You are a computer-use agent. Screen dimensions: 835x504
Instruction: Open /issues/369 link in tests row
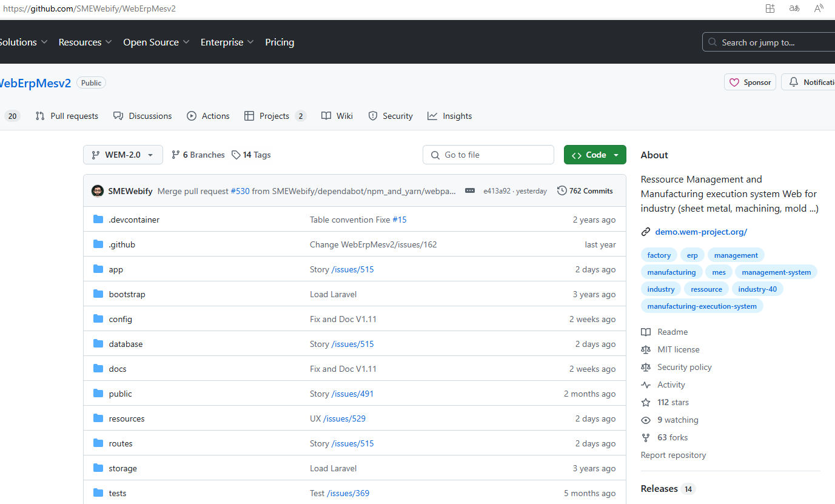[348, 493]
